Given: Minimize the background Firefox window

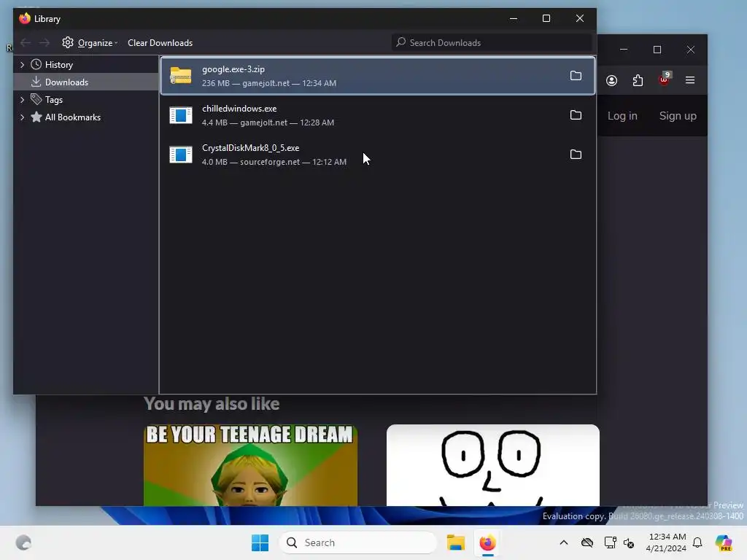Looking at the screenshot, I should tap(624, 50).
